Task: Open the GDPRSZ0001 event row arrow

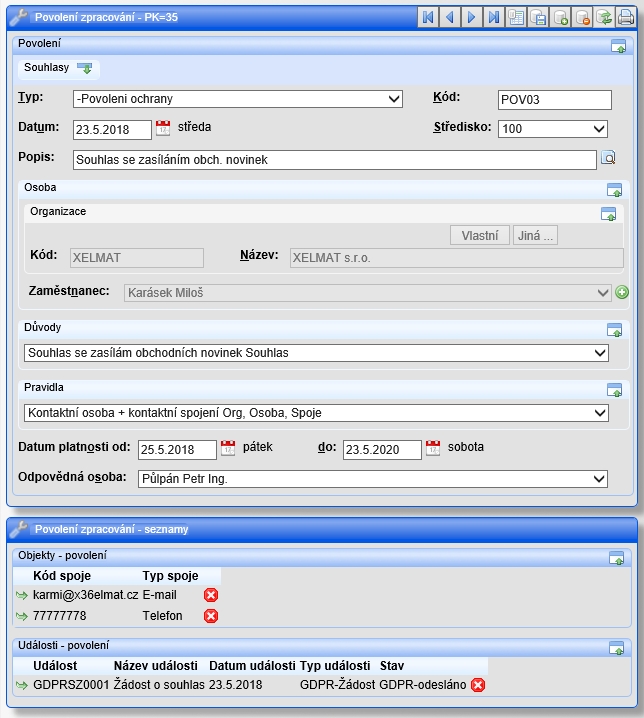Action: click(x=22, y=685)
